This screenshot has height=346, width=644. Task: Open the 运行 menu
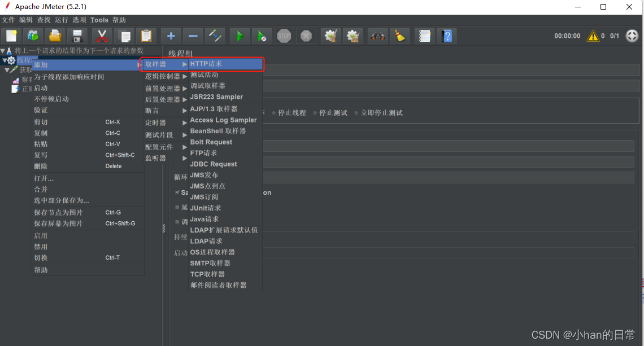[61, 20]
